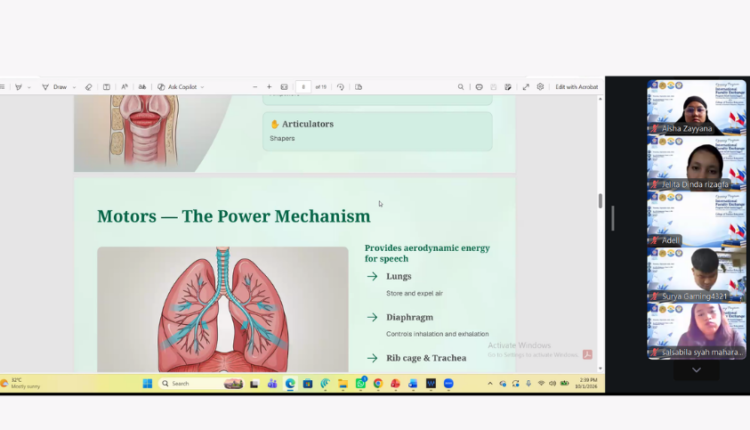Click the page number input field

(x=303, y=87)
